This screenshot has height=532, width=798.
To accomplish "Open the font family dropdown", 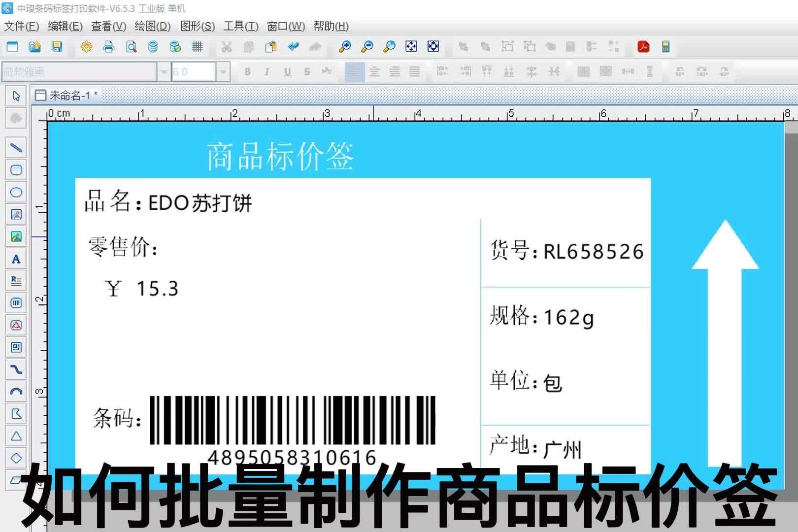I will [164, 71].
